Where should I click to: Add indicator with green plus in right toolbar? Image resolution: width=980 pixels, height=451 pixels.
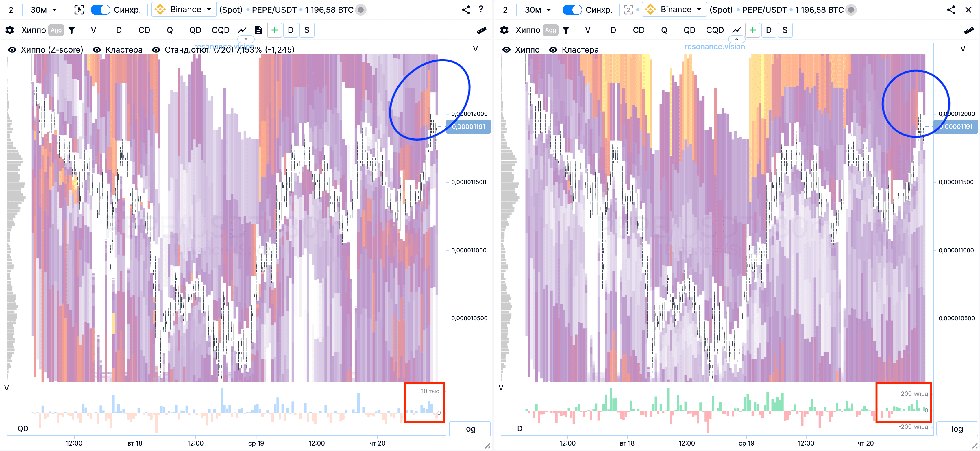point(752,30)
